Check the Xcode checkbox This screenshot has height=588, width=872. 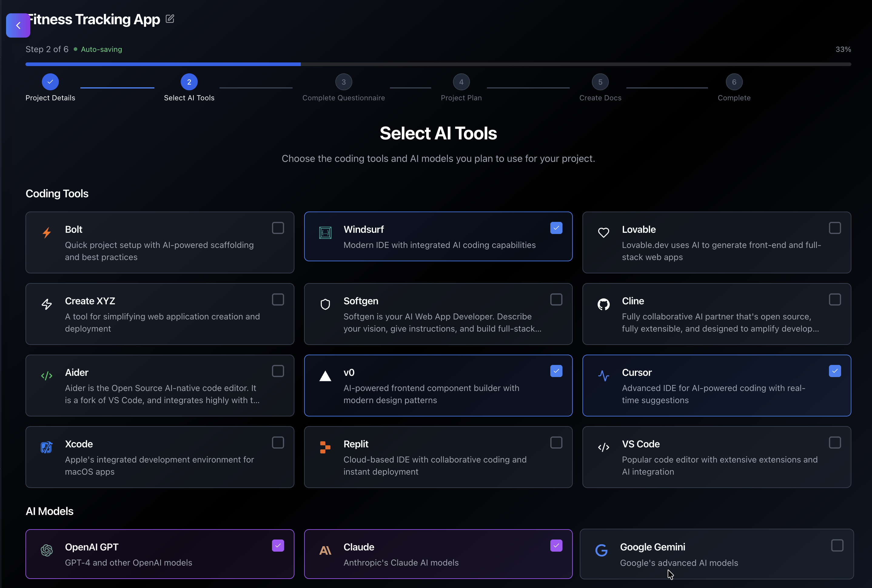pos(278,443)
